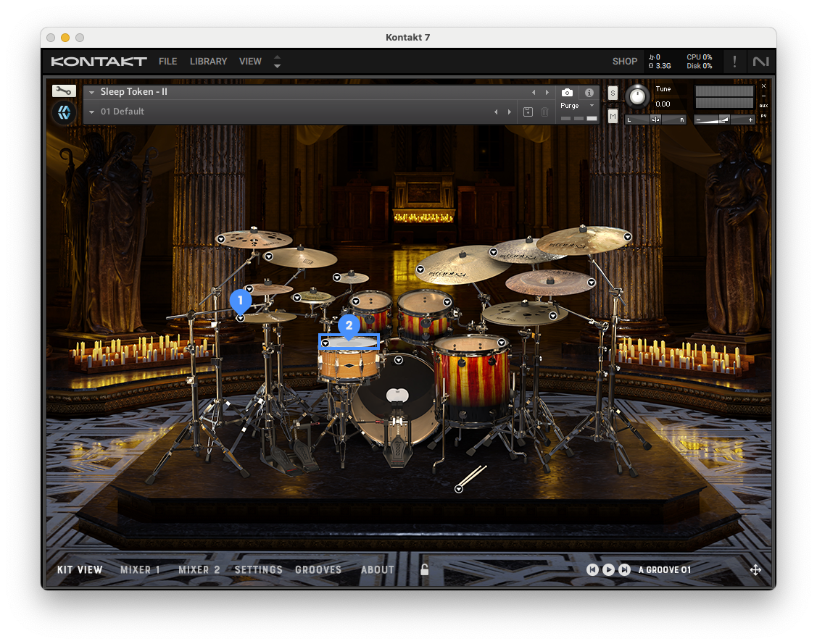Screen dimensions: 817x644
Task: Click the camera snapshot view icon
Action: point(567,93)
